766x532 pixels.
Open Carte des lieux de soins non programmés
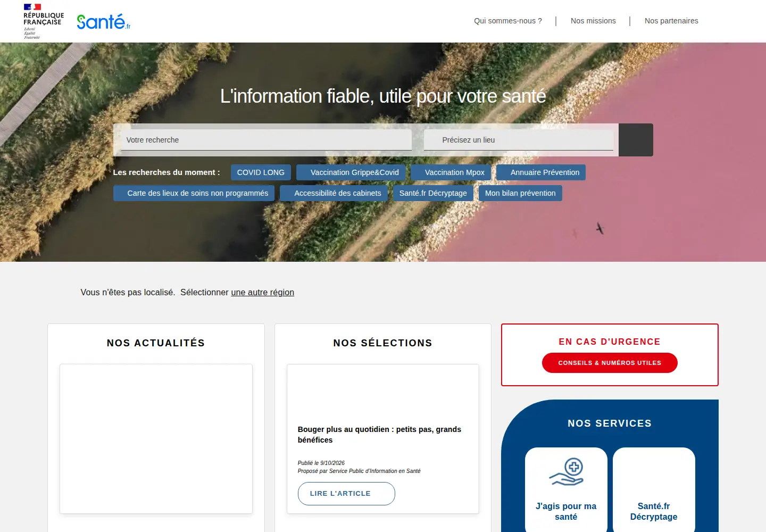tap(194, 193)
